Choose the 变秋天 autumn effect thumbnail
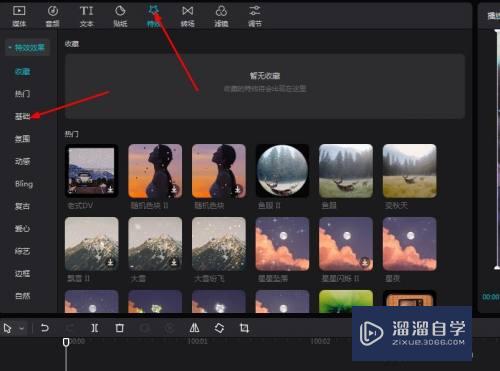The image size is (500, 371). (x=410, y=171)
